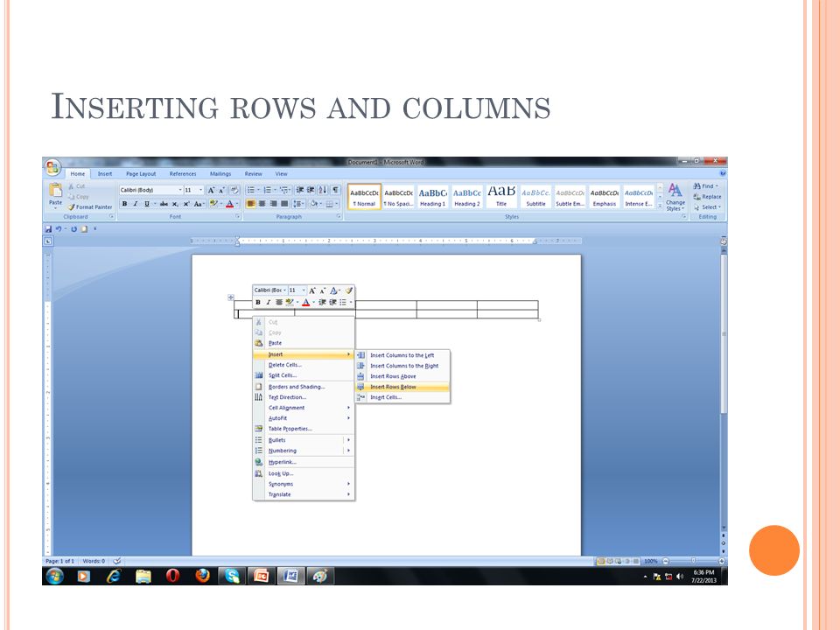Open the Word icon in the taskbar
The width and height of the screenshot is (840, 630).
pos(290,576)
